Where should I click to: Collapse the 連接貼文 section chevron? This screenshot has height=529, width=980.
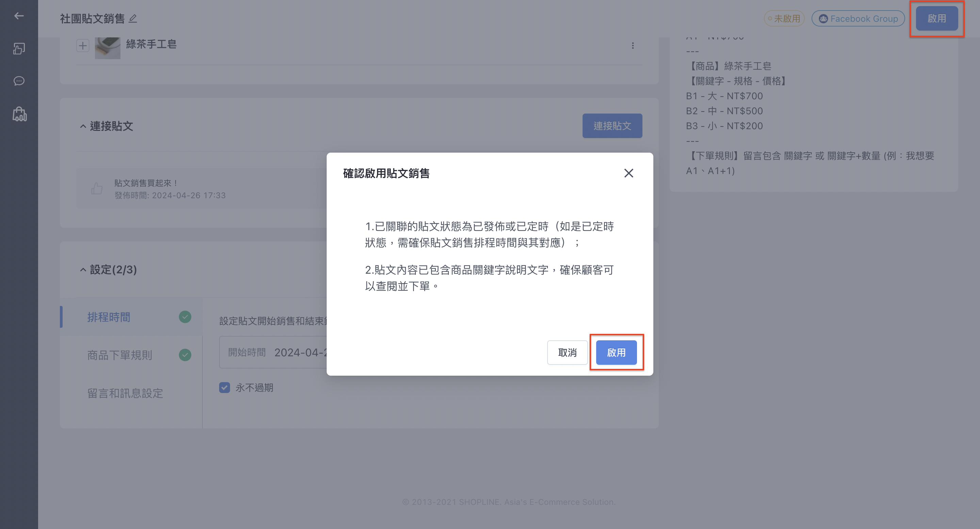pyautogui.click(x=83, y=126)
